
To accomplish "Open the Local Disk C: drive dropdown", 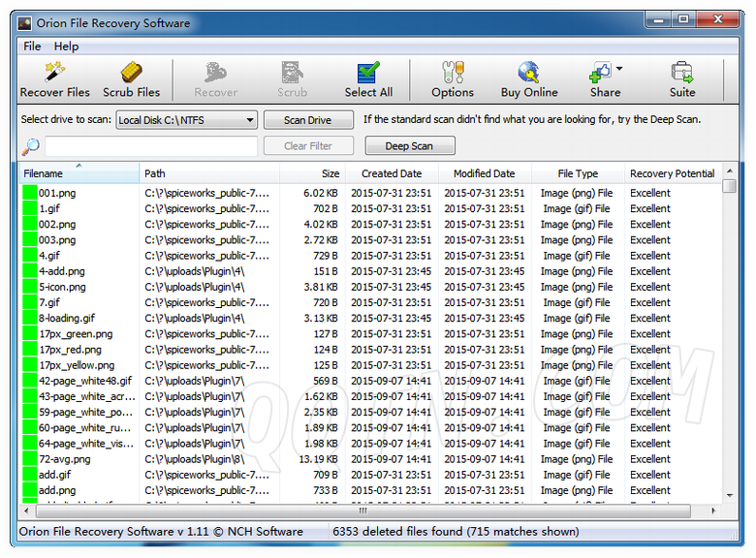I will tap(186, 120).
